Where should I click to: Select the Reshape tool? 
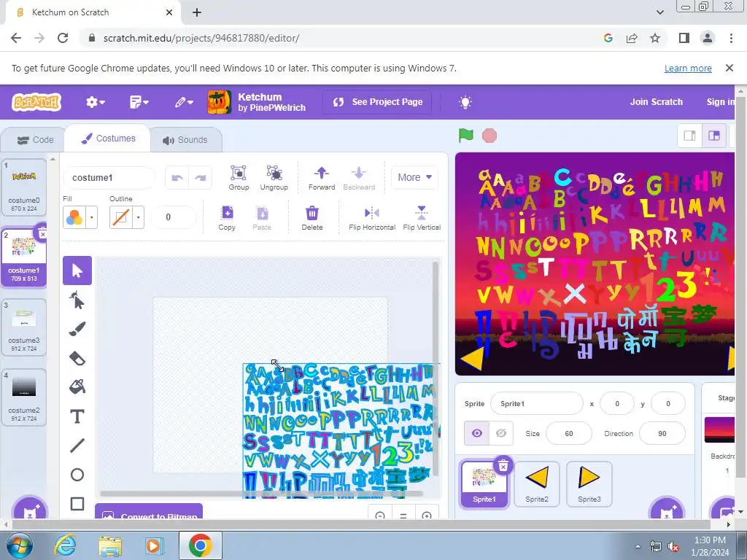(77, 300)
